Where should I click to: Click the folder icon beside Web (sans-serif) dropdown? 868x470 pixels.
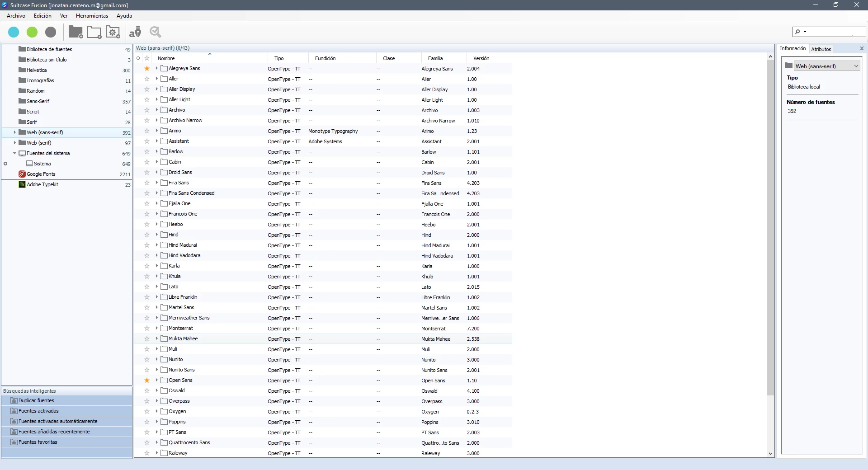click(789, 66)
